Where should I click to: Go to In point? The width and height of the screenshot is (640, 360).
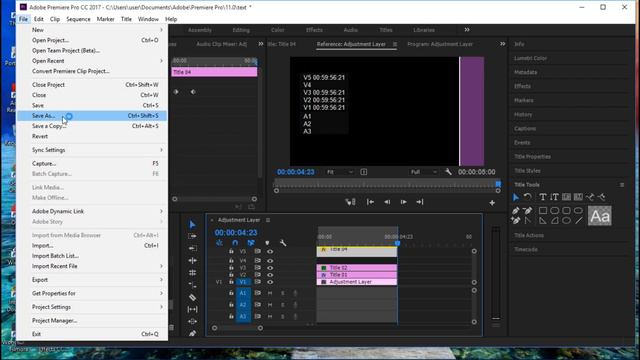(x=370, y=202)
